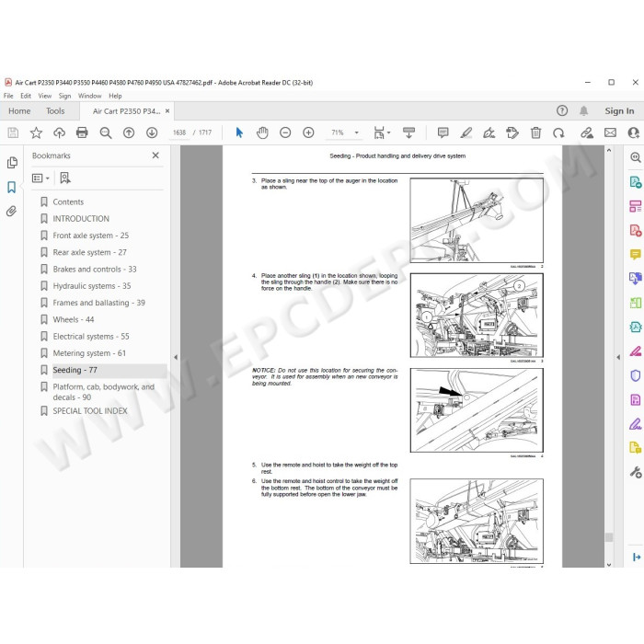The width and height of the screenshot is (644, 644).
Task: Open More Tools wrench icon
Action: pyautogui.click(x=636, y=472)
